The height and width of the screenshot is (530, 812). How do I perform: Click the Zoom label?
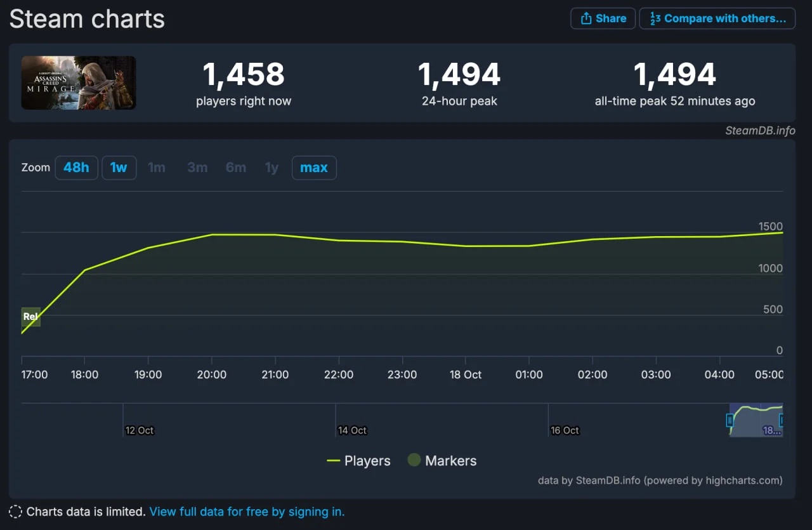(36, 168)
